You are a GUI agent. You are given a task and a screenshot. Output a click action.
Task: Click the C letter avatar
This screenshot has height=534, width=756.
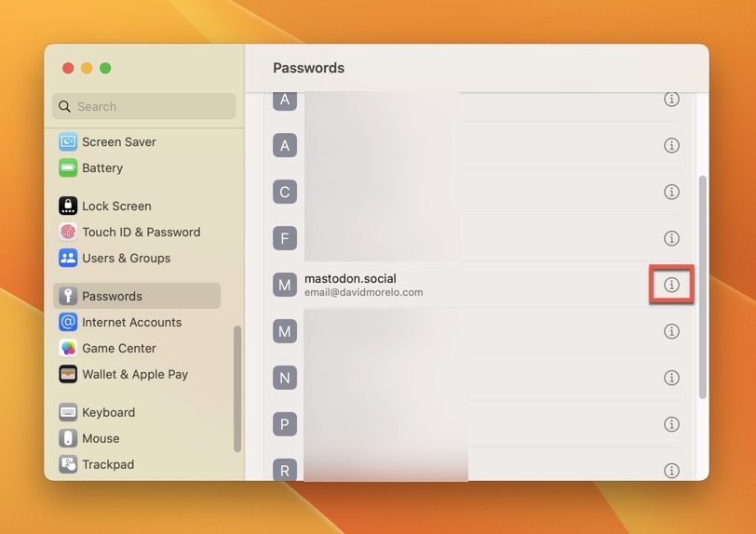(x=285, y=192)
